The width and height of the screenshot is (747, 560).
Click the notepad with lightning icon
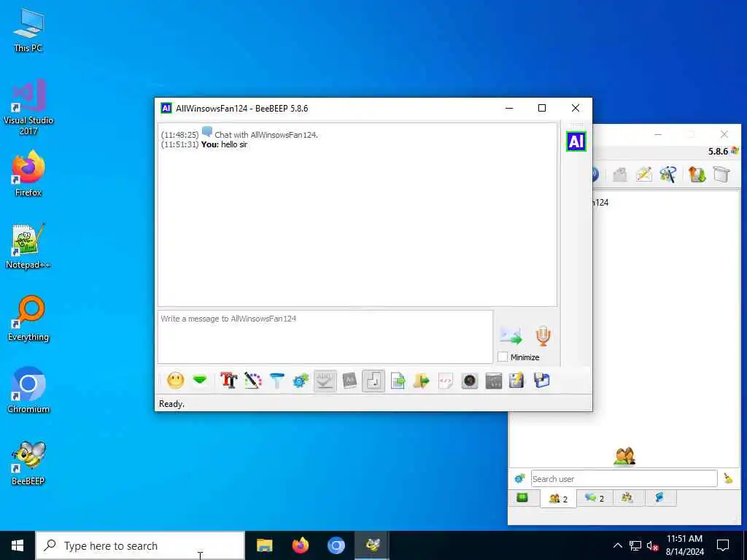[x=517, y=381]
